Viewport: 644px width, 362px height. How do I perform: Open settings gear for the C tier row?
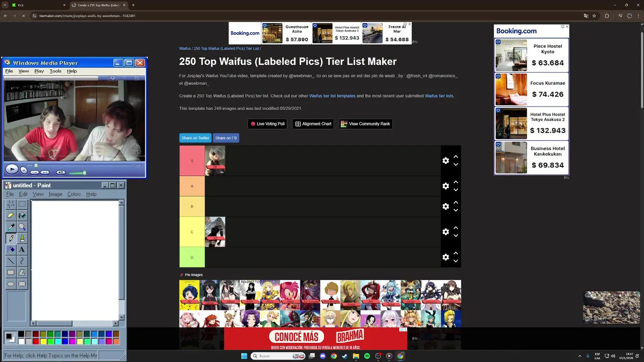[445, 232]
